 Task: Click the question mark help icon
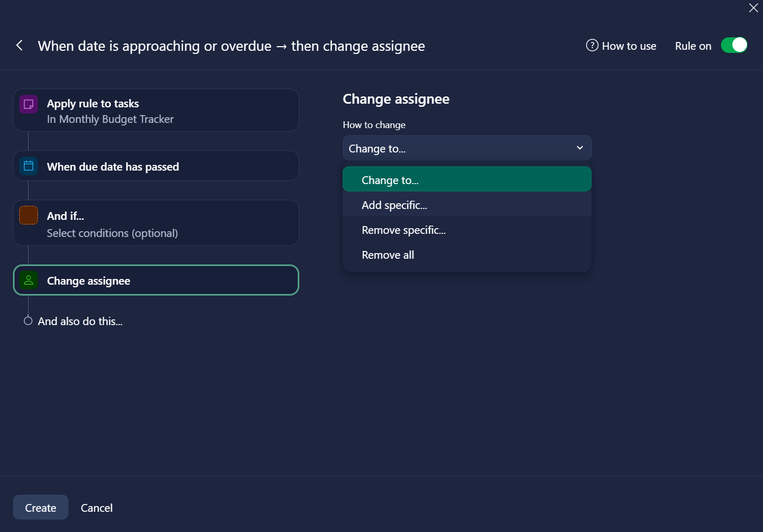point(592,46)
